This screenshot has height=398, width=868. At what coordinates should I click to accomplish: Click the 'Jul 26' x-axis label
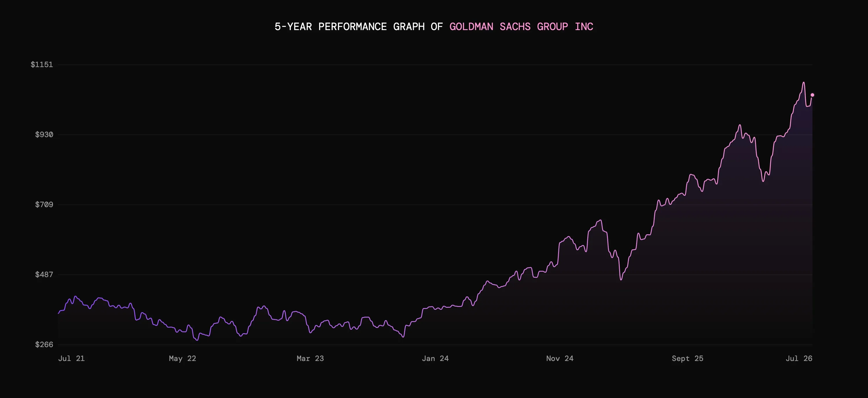(799, 358)
